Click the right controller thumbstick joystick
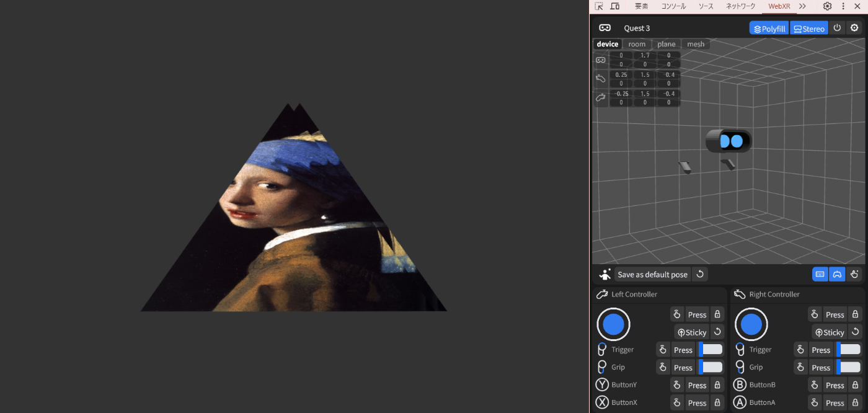The height and width of the screenshot is (413, 868). [x=751, y=324]
